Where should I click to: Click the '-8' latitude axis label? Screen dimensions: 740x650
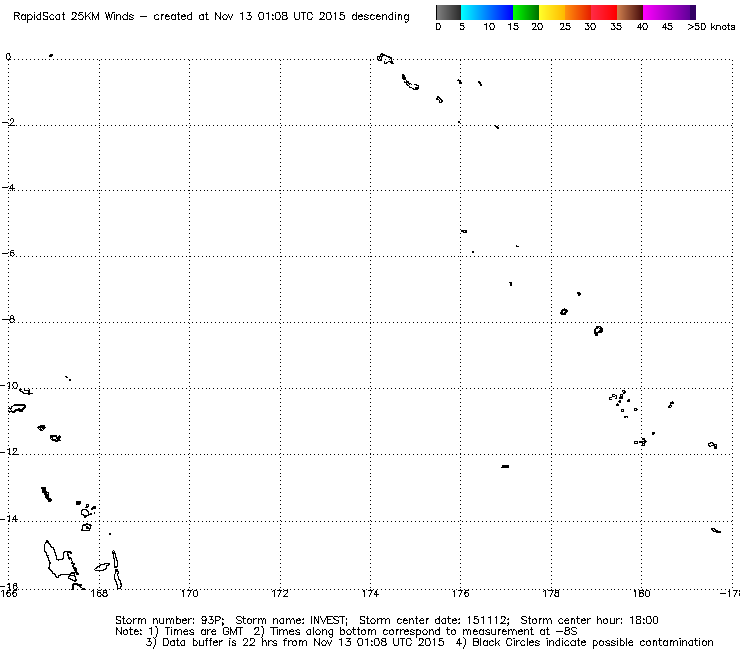click(8, 319)
